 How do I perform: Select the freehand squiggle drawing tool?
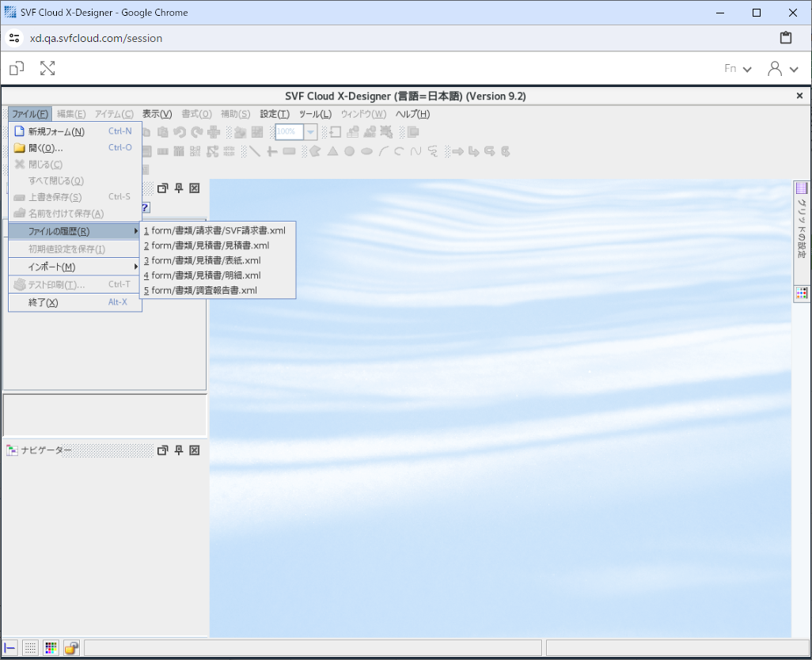(x=433, y=151)
